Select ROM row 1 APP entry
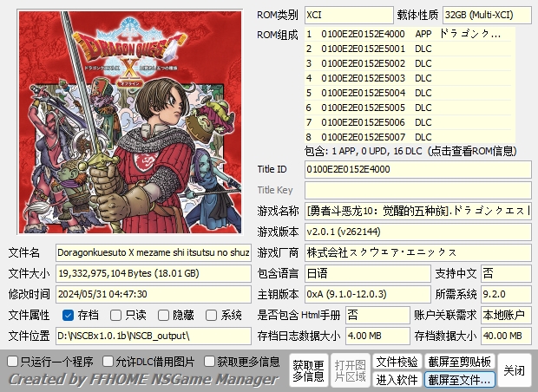 point(408,34)
